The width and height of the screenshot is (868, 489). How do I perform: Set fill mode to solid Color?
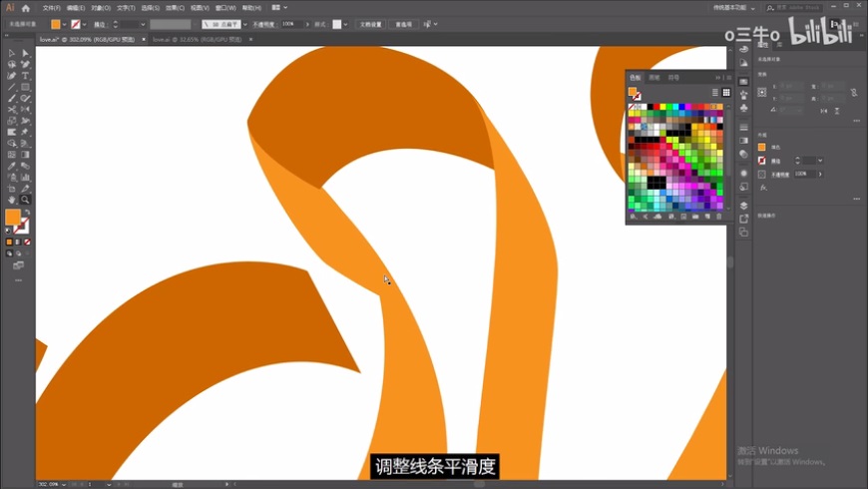(9, 243)
